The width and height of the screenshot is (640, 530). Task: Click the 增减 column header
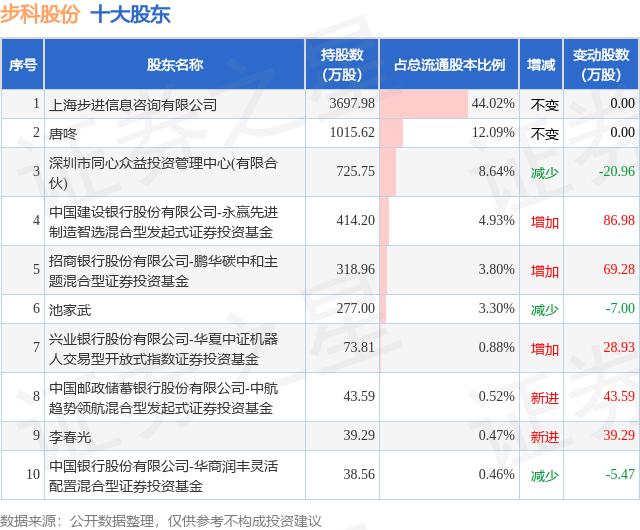click(x=541, y=65)
